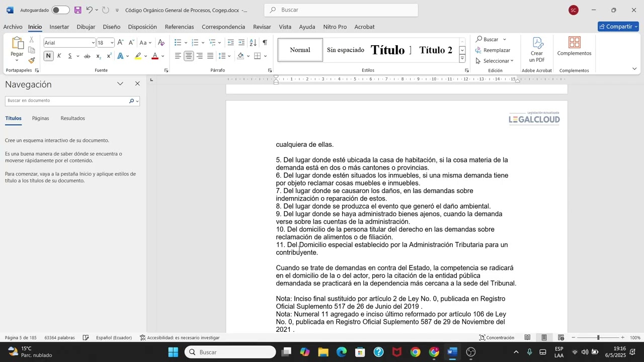Decrease paragraph indent

(x=230, y=43)
